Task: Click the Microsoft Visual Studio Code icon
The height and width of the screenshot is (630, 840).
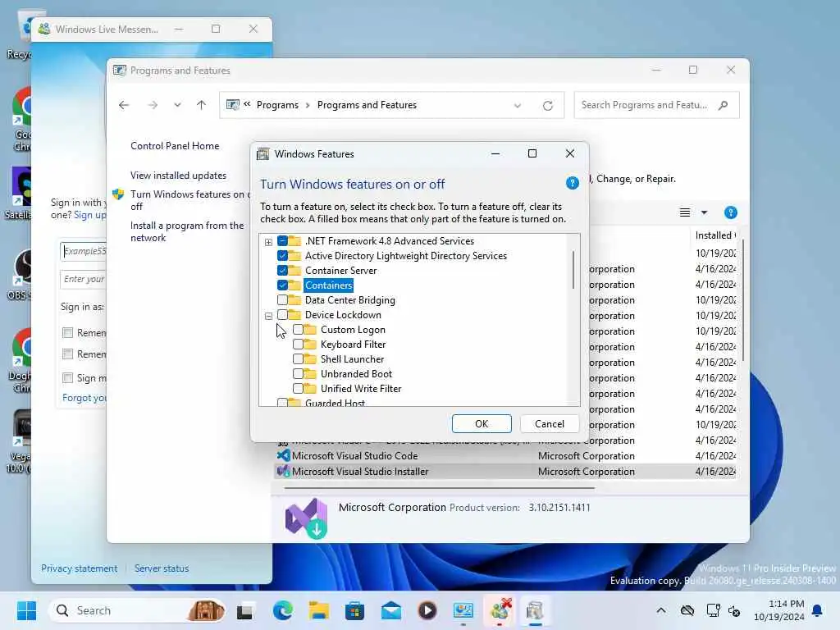Action: tap(283, 456)
